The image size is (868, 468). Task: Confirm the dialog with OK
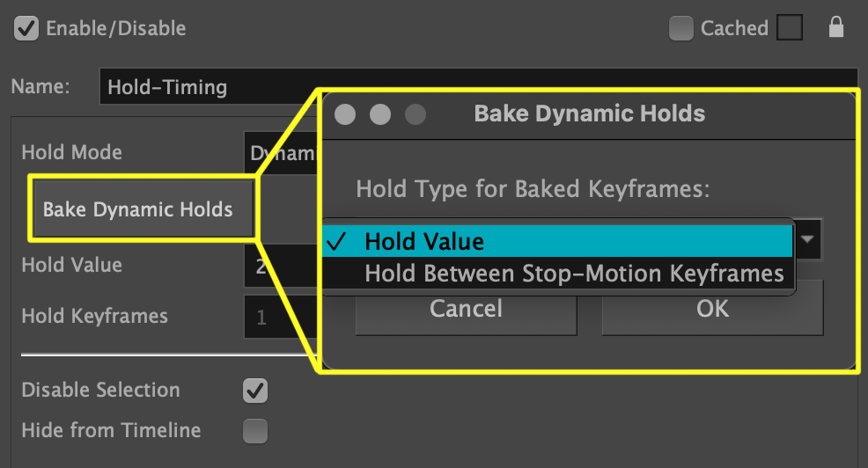pos(712,309)
